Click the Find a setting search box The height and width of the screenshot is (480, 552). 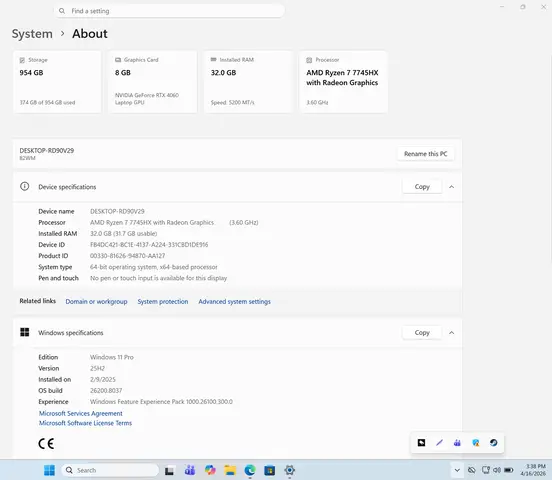pyautogui.click(x=169, y=11)
